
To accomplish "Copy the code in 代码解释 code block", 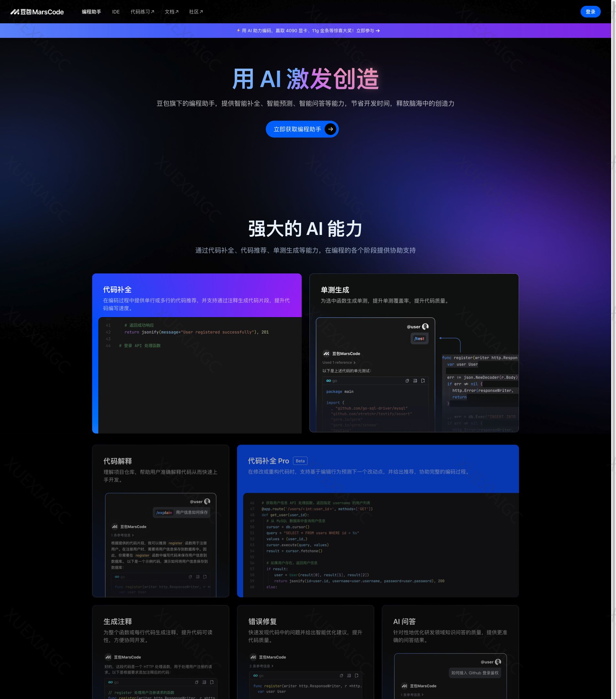I will 190,577.
